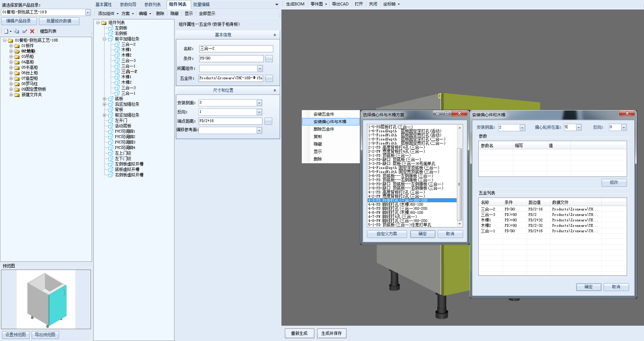Open the 安装侧面 dropdown in install dialog
644x341 pixels.
click(522, 128)
